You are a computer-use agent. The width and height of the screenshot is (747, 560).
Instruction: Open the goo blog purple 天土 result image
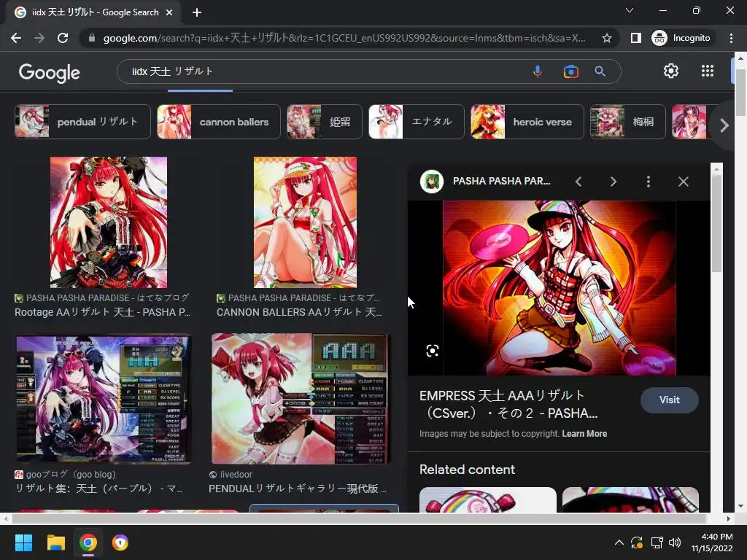click(x=104, y=399)
